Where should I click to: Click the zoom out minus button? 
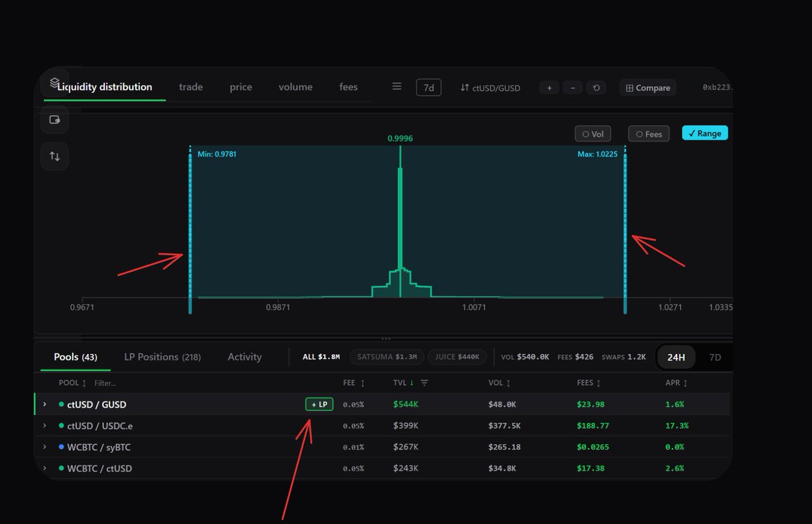572,88
